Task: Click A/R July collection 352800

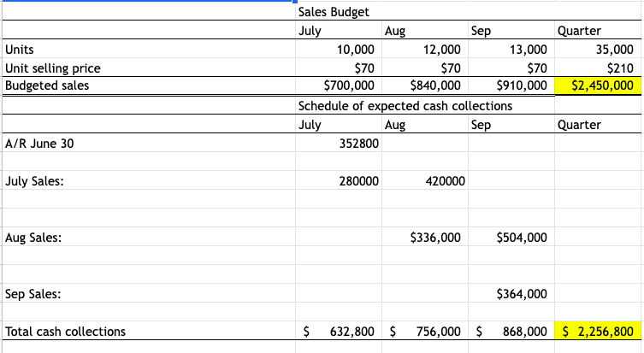Action: coord(359,144)
